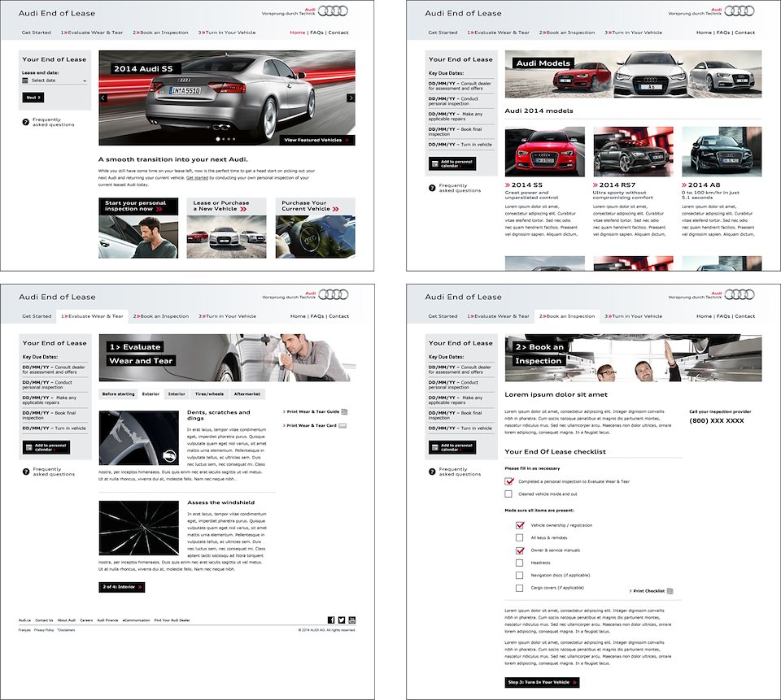Switch to the Tires/wheels tab

pos(209,393)
